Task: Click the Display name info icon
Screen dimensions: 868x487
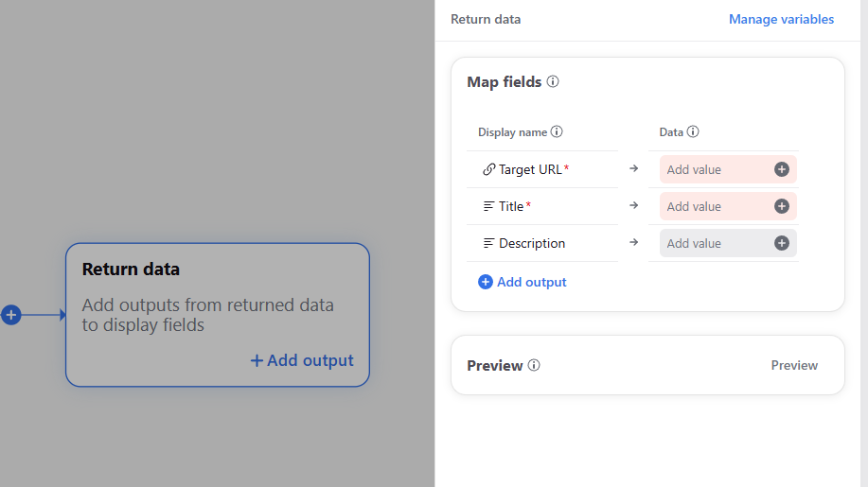Action: [557, 132]
